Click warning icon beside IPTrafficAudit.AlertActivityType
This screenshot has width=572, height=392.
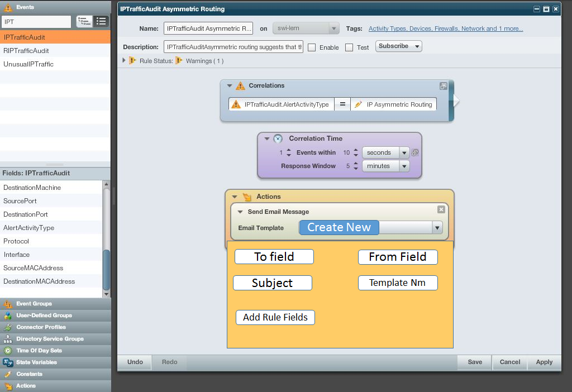coord(236,104)
